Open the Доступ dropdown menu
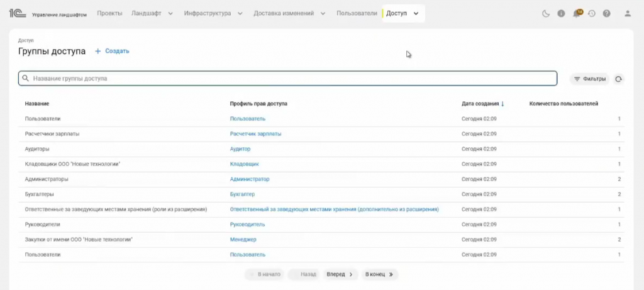This screenshot has width=644, height=290. pyautogui.click(x=416, y=13)
